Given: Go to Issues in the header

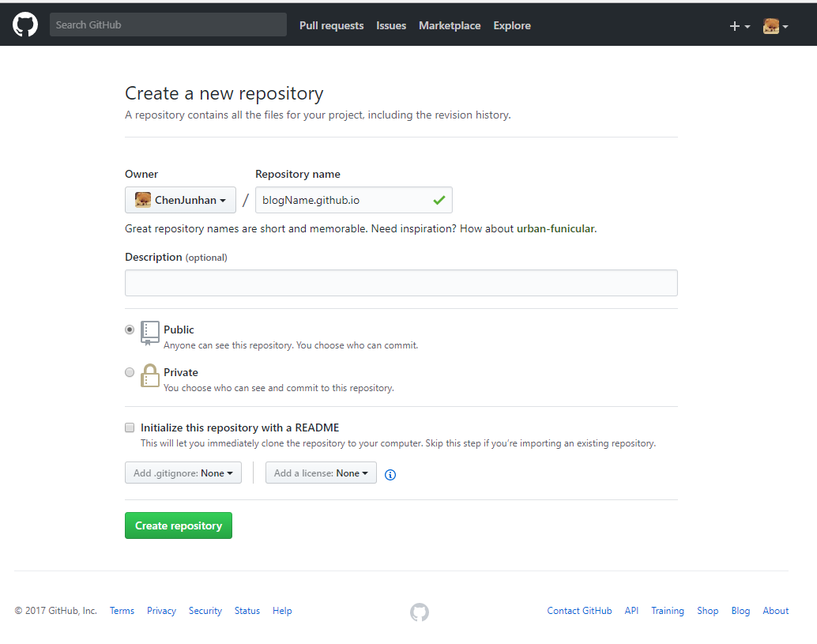Looking at the screenshot, I should 391,25.
